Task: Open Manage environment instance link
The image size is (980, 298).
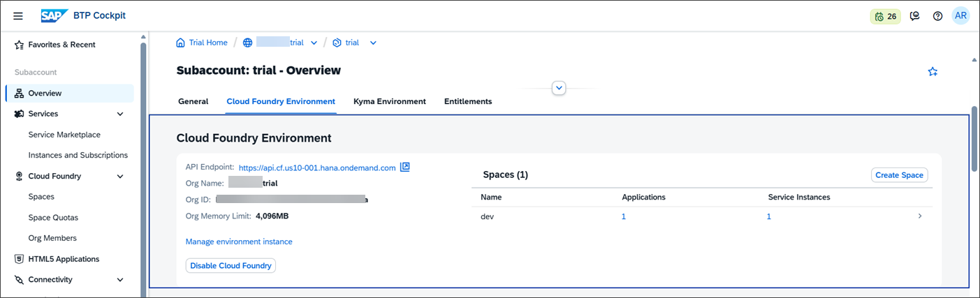Action: [x=239, y=241]
